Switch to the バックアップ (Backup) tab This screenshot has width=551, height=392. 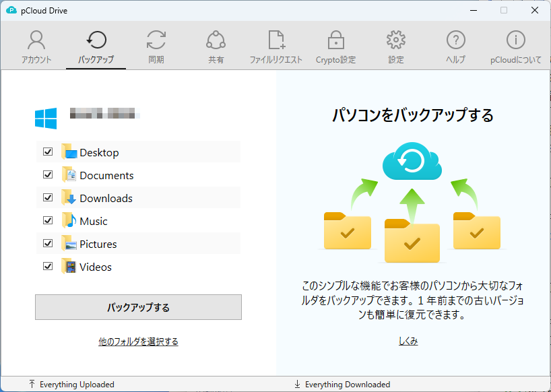pyautogui.click(x=96, y=47)
